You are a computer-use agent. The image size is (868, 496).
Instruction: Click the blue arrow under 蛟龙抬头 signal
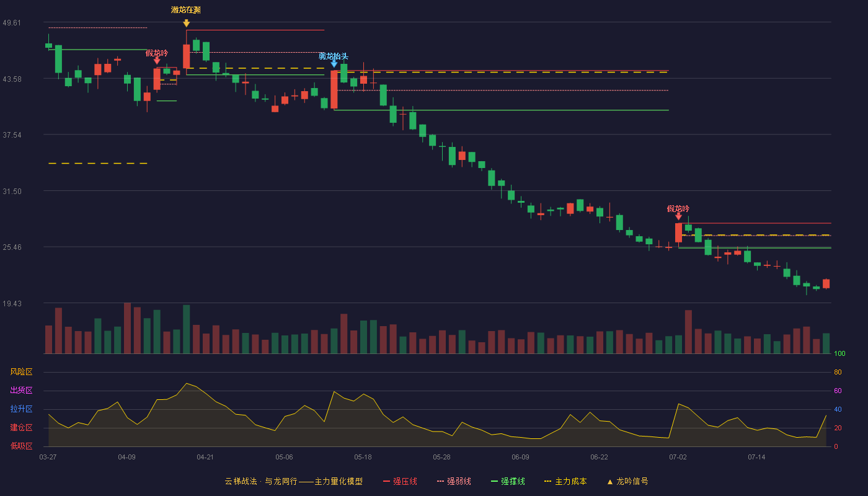coord(334,63)
